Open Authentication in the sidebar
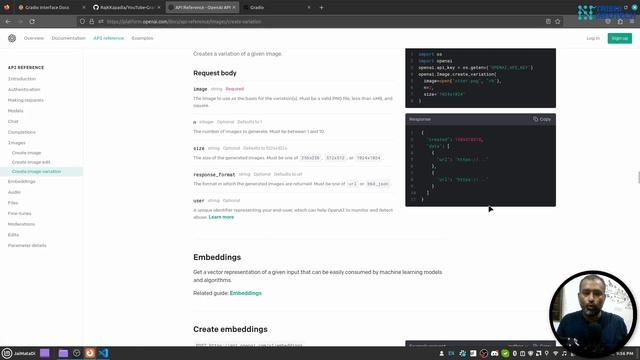Screen dimensions: 640x360 click(24, 89)
